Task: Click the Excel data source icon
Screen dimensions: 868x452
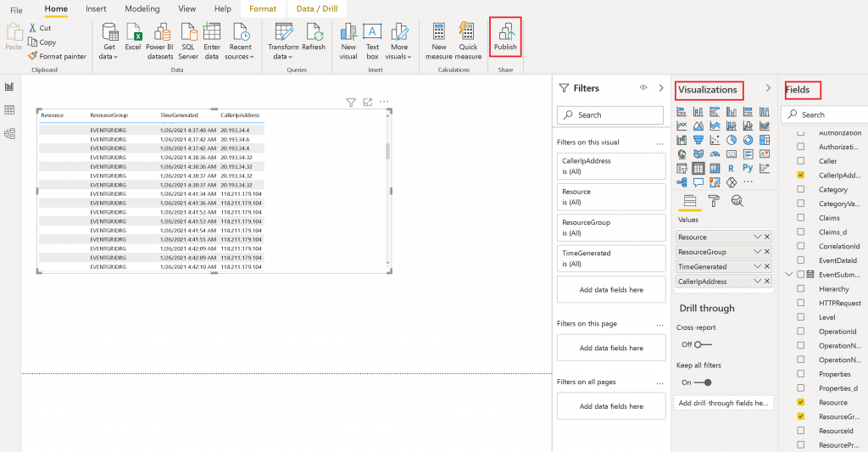Action: (x=133, y=40)
